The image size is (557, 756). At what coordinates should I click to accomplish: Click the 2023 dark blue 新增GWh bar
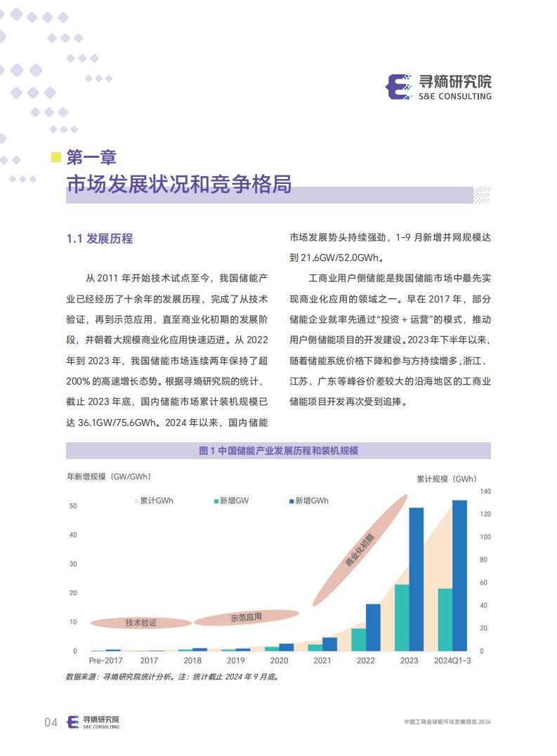tap(417, 579)
